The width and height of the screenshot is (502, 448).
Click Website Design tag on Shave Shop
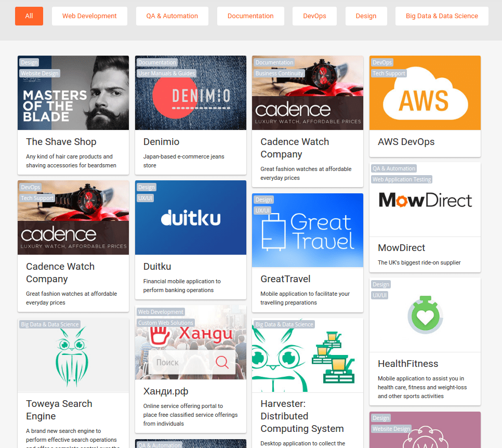pos(39,73)
